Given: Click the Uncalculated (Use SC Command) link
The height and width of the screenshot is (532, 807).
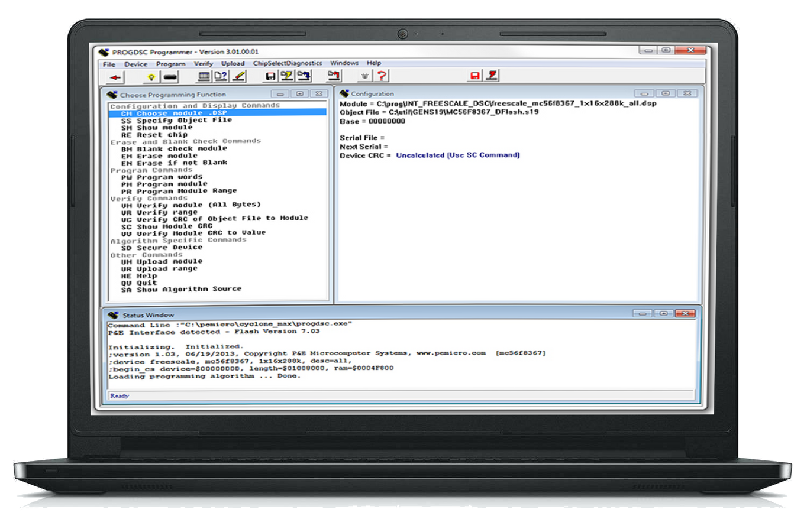Looking at the screenshot, I should point(457,155).
